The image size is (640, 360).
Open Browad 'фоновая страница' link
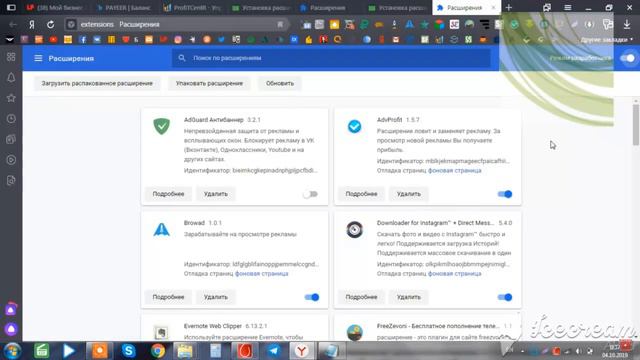pos(262,273)
